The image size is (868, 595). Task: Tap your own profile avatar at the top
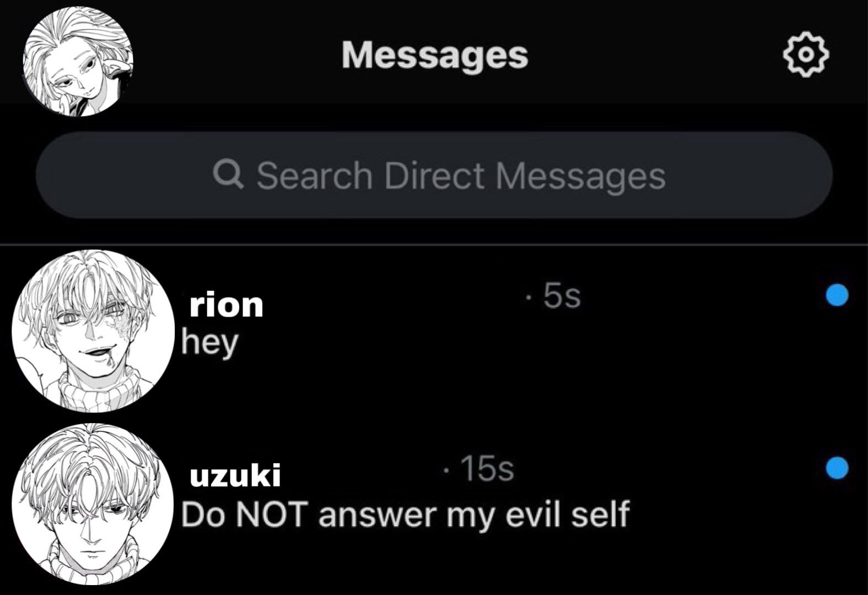[78, 61]
